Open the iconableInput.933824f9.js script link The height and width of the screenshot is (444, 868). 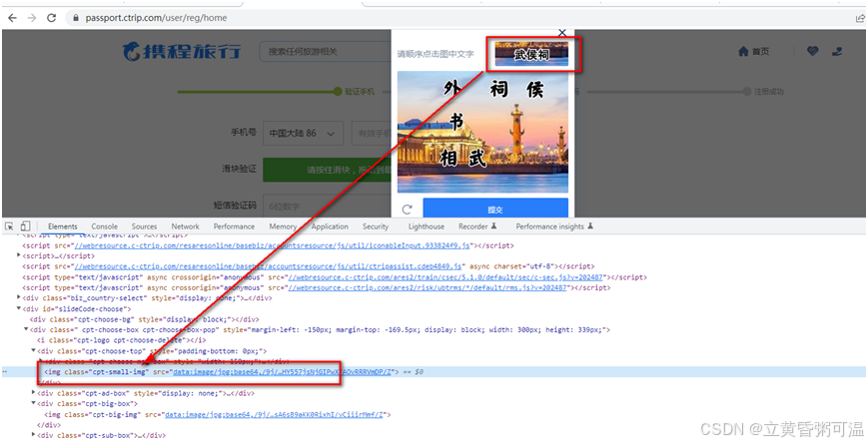pyautogui.click(x=272, y=244)
